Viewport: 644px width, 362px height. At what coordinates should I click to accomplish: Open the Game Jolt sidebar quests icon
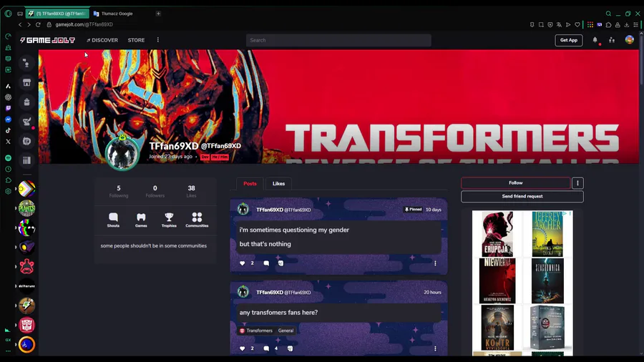coord(26,122)
